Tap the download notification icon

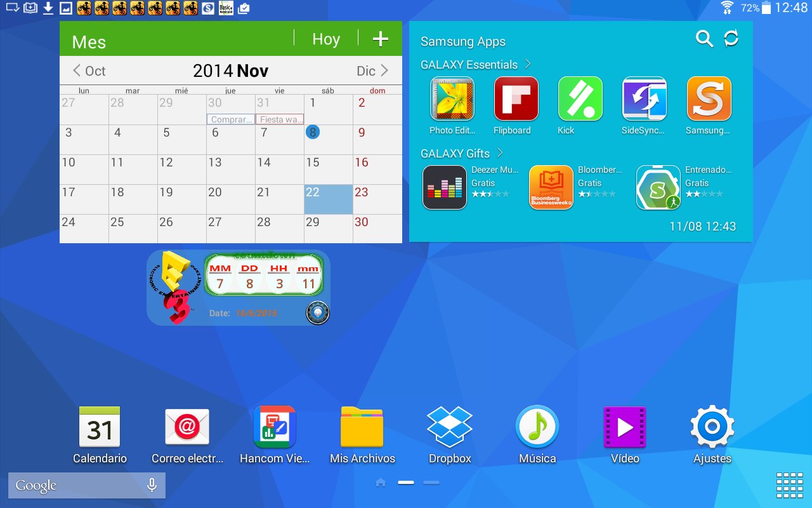tap(48, 8)
